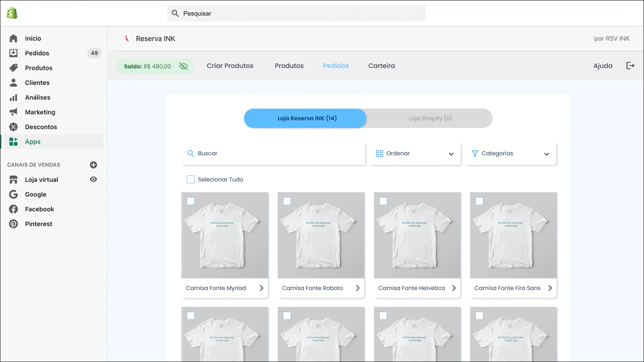
Task: Tick checkbox on Camisa Fonte Myriad card
Action: [x=191, y=201]
